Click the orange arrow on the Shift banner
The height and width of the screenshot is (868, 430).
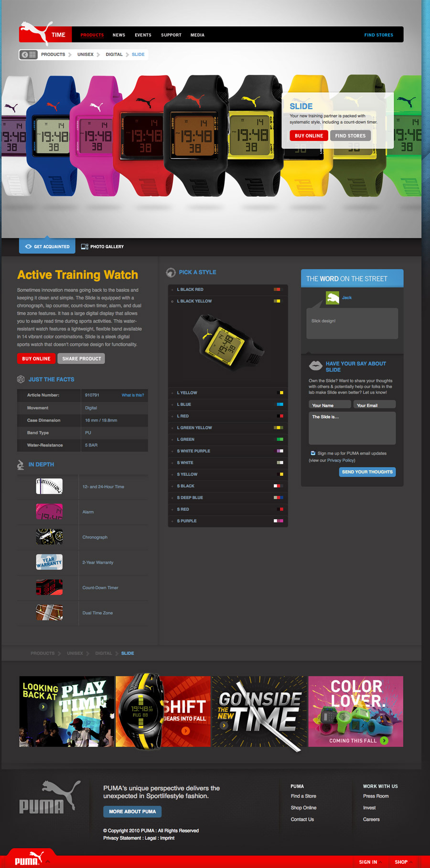point(186,731)
